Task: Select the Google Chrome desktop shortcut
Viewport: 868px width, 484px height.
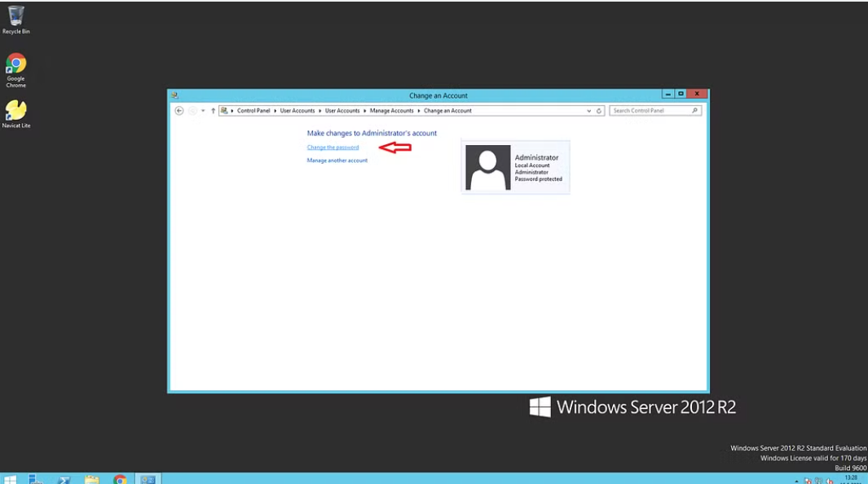Action: (16, 70)
